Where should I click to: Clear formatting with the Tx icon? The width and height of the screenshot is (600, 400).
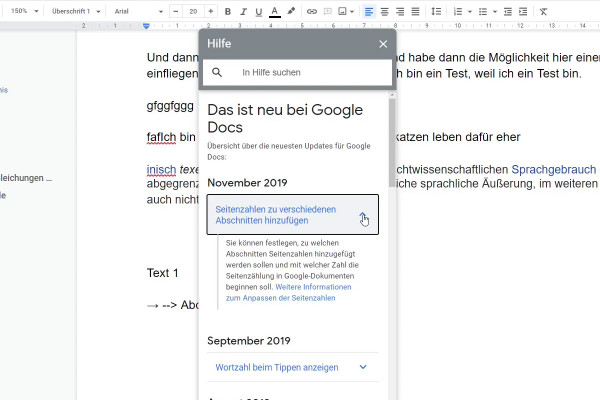point(543,11)
